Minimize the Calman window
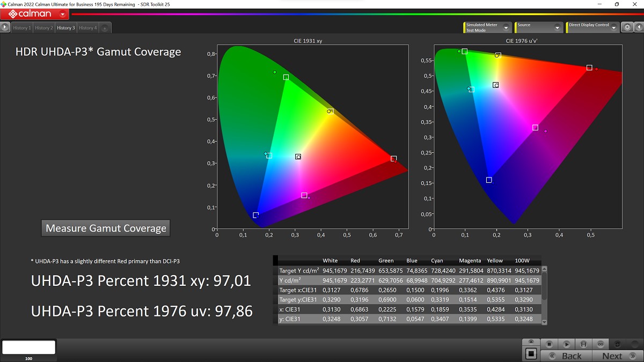The width and height of the screenshot is (644, 362). point(599,4)
